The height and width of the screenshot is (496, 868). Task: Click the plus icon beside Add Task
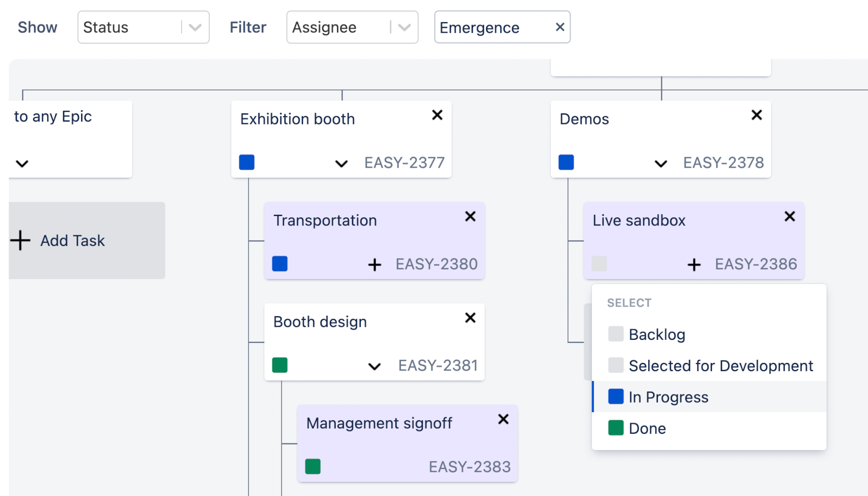tap(21, 240)
